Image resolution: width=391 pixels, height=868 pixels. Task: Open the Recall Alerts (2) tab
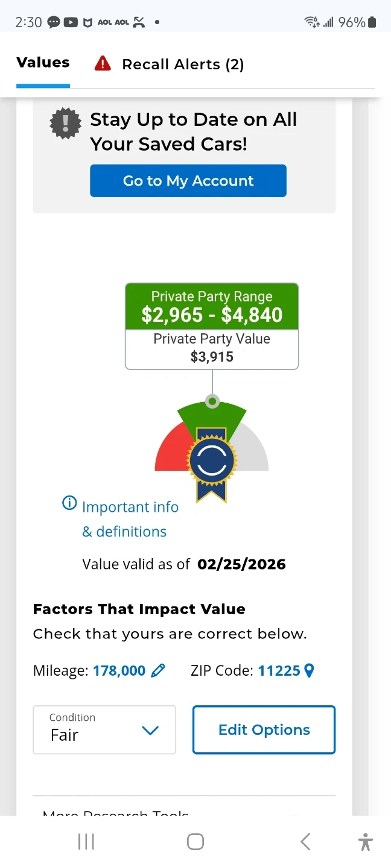(x=183, y=64)
